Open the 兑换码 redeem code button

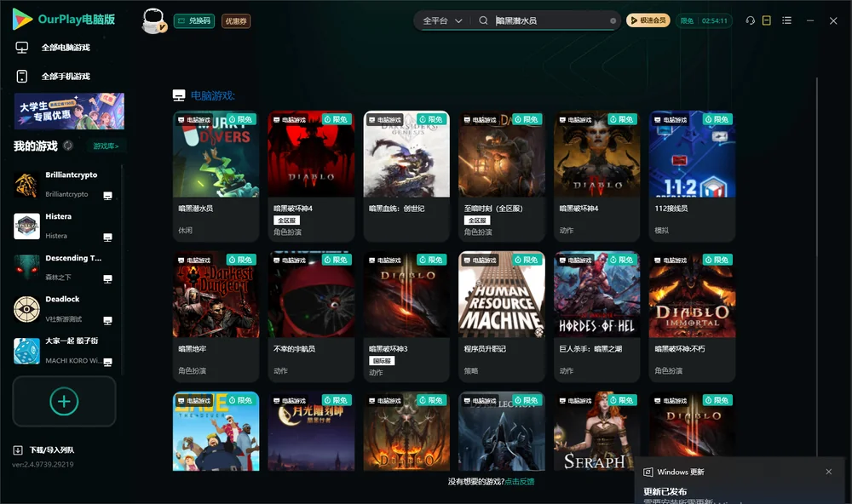click(194, 20)
